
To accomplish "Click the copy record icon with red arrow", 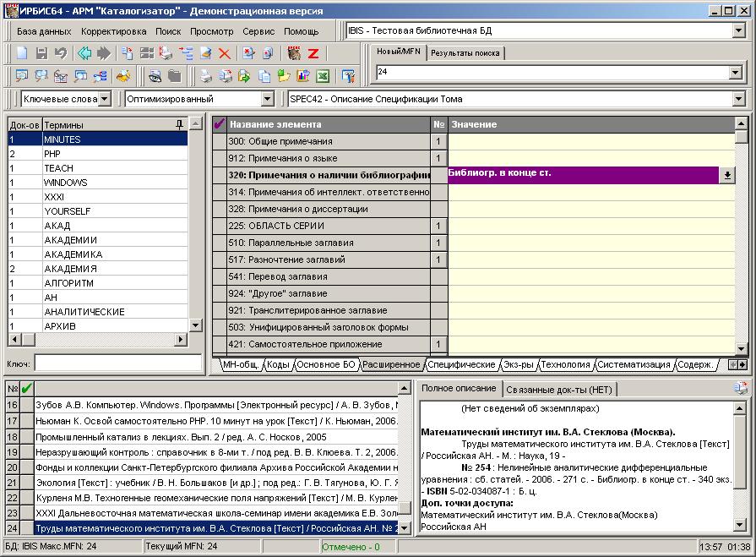I will tap(128, 53).
